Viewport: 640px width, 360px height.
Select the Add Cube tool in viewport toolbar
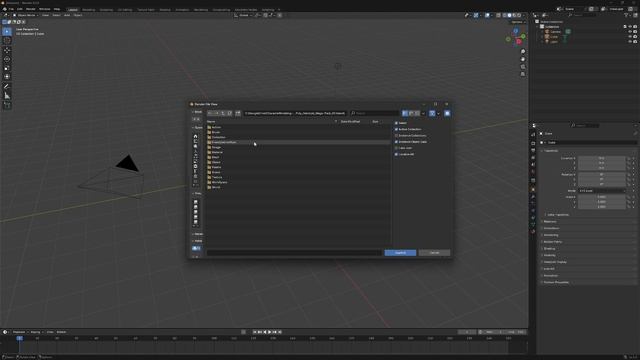tap(7, 105)
